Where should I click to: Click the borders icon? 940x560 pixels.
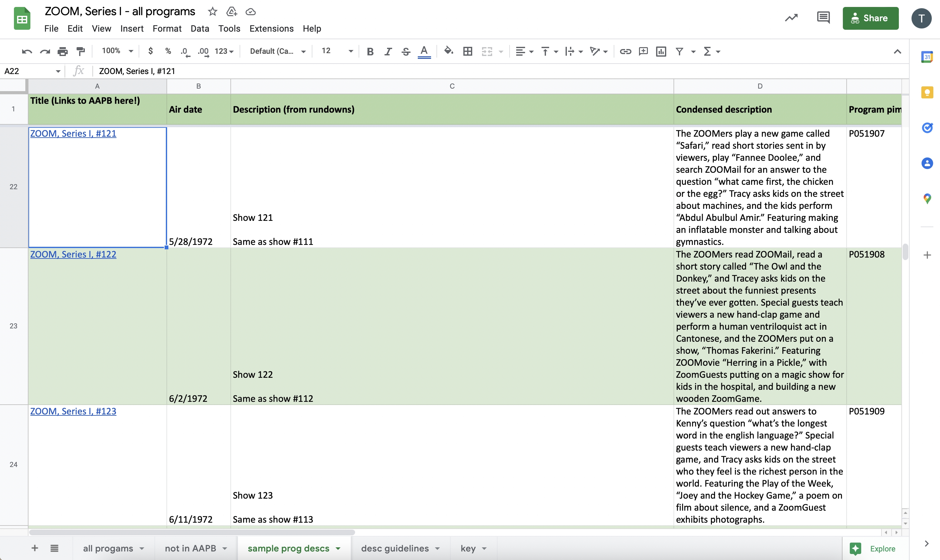467,51
